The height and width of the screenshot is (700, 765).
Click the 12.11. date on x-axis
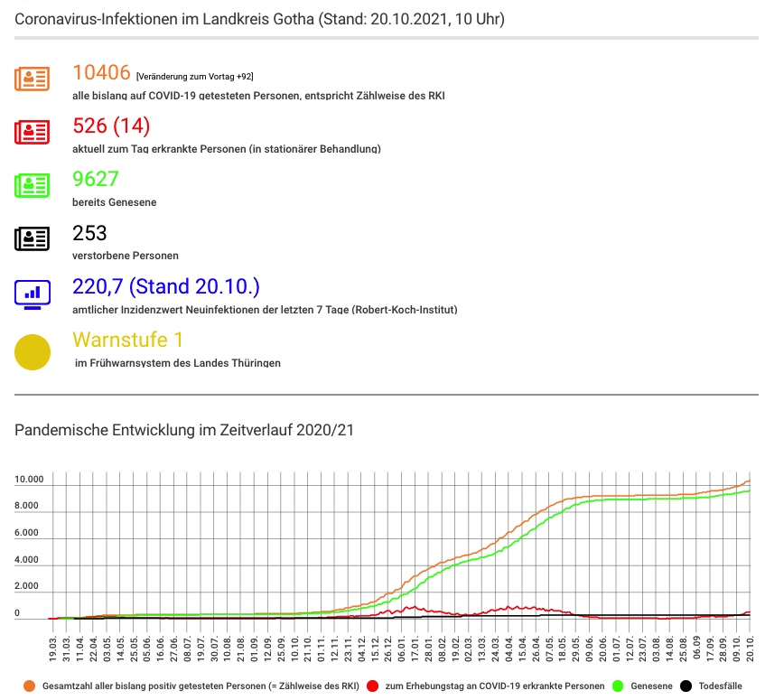335,649
